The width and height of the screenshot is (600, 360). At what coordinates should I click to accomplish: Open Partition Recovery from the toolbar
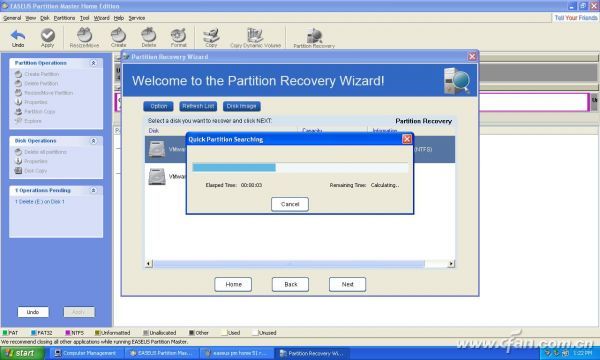(315, 36)
